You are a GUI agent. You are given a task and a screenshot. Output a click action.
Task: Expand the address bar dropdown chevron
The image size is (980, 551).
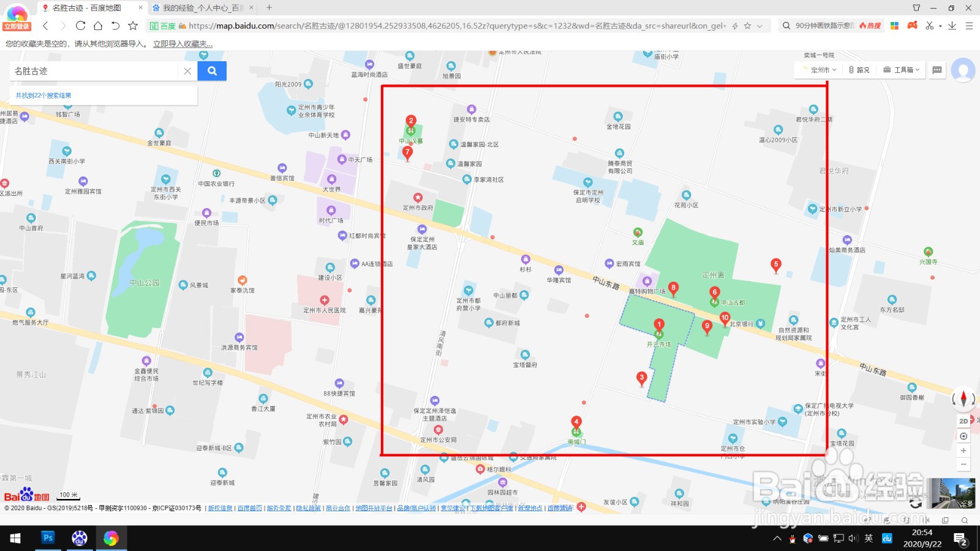759,26
